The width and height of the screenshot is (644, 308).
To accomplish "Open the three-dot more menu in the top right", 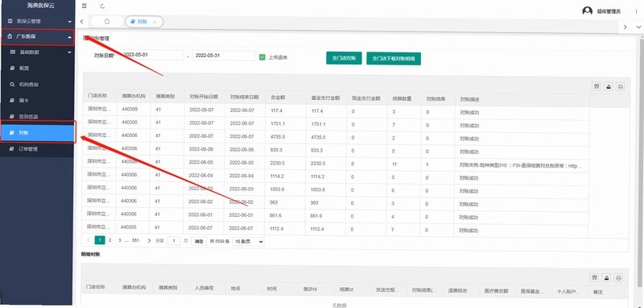I will tap(636, 11).
